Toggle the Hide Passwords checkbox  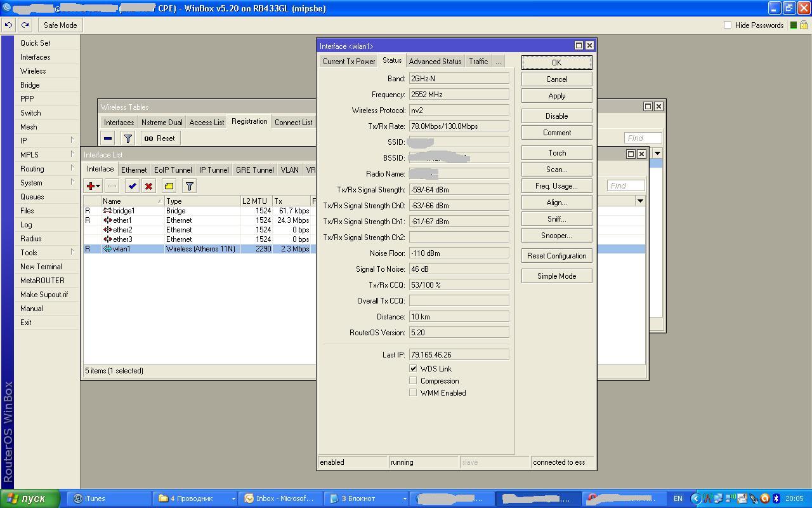point(728,25)
